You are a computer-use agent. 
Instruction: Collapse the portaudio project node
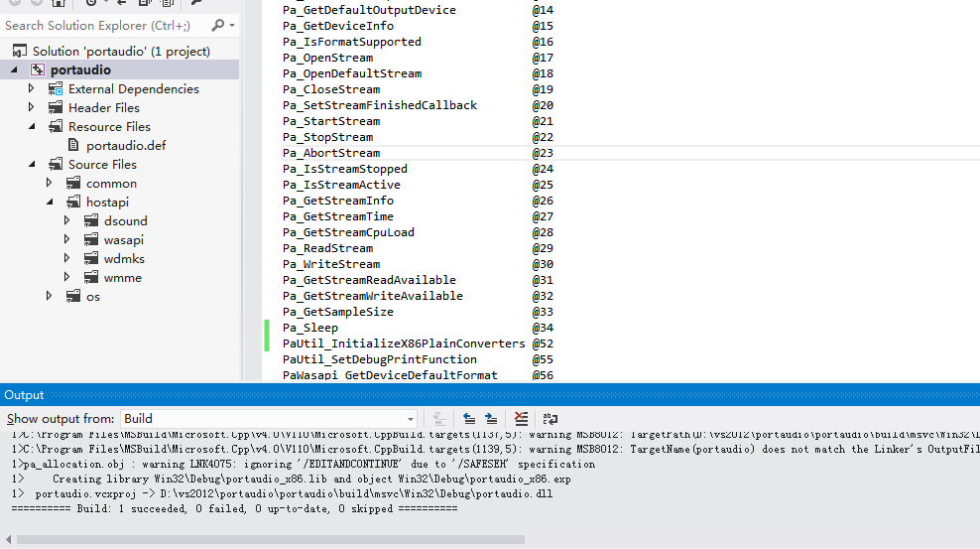pyautogui.click(x=14, y=69)
